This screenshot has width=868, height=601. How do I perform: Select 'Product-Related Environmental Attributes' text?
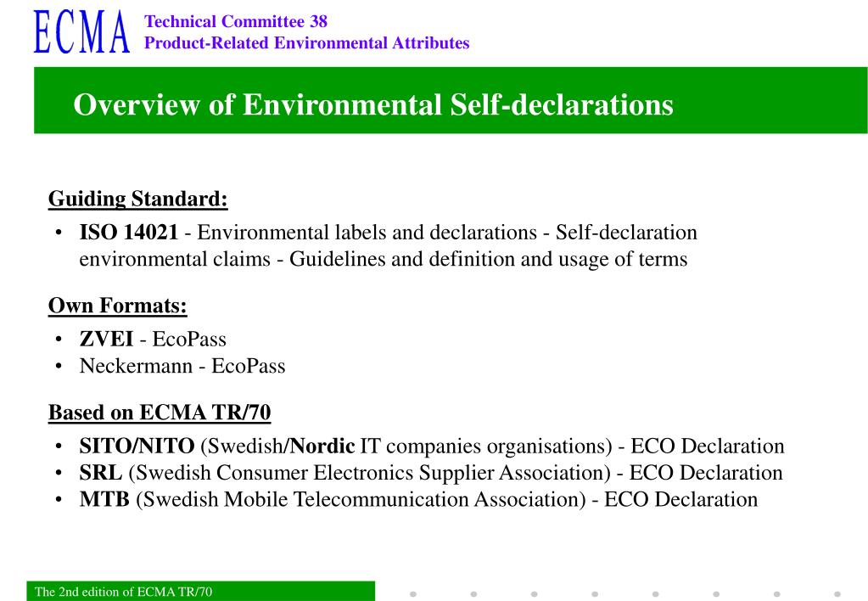[306, 42]
